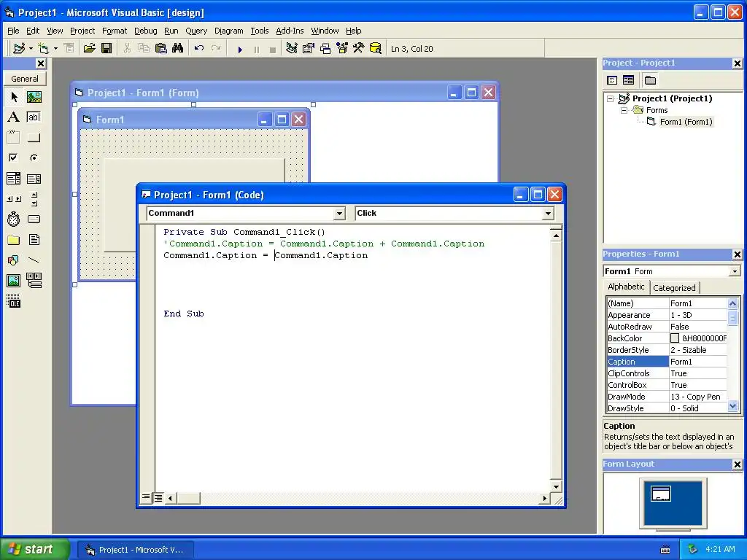Open the File menu
This screenshot has width=747, height=560.
[x=13, y=31]
